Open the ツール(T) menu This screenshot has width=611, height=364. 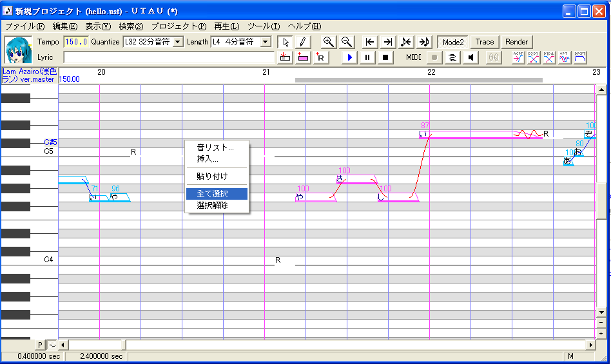coord(264,26)
